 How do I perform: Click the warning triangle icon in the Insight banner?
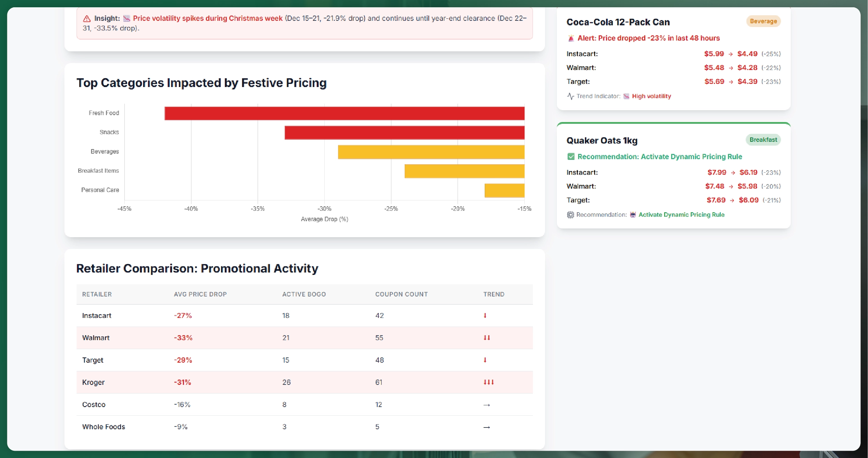tap(86, 18)
